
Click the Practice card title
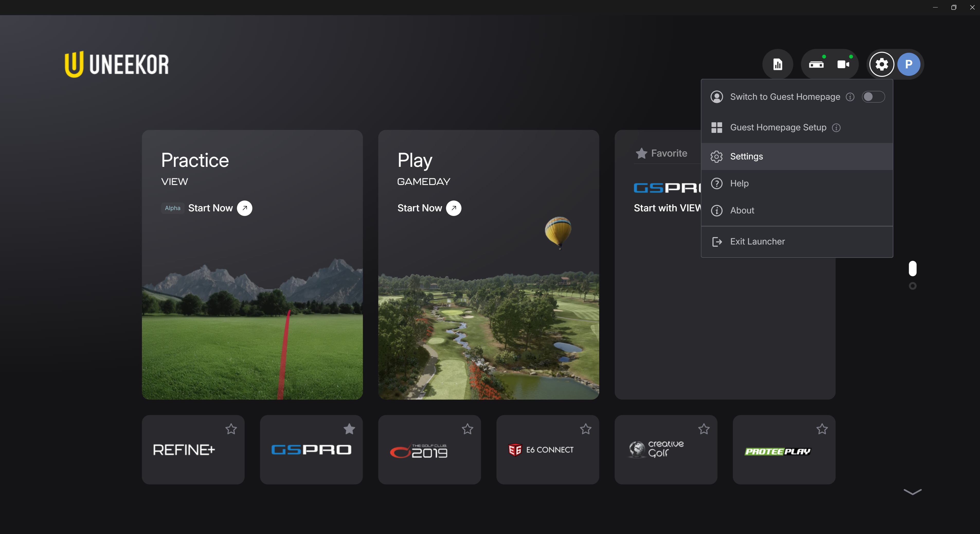(195, 160)
